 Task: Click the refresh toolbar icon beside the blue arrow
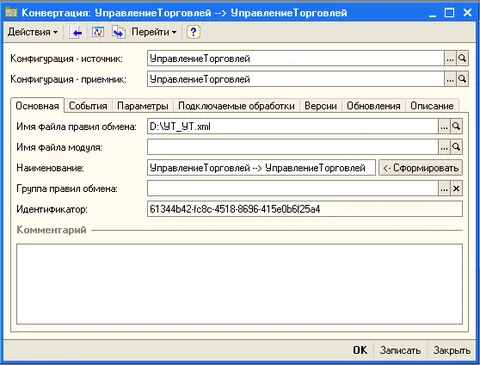(x=98, y=32)
